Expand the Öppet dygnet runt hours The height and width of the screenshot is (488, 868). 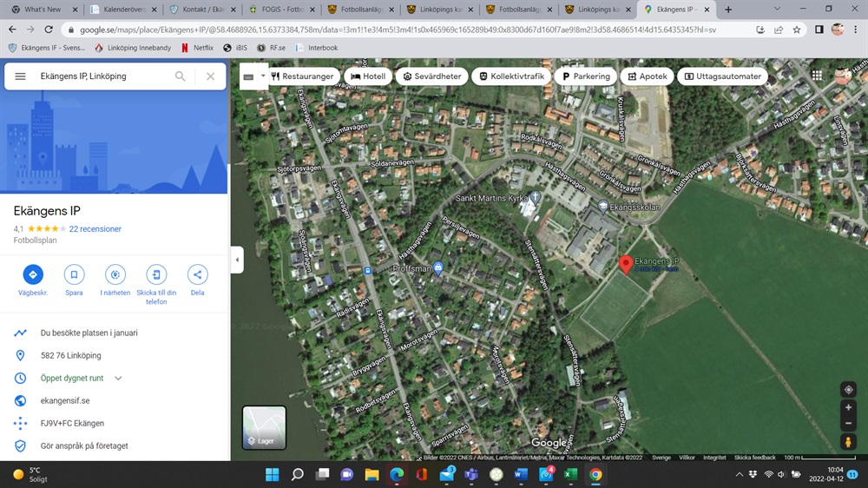point(118,379)
